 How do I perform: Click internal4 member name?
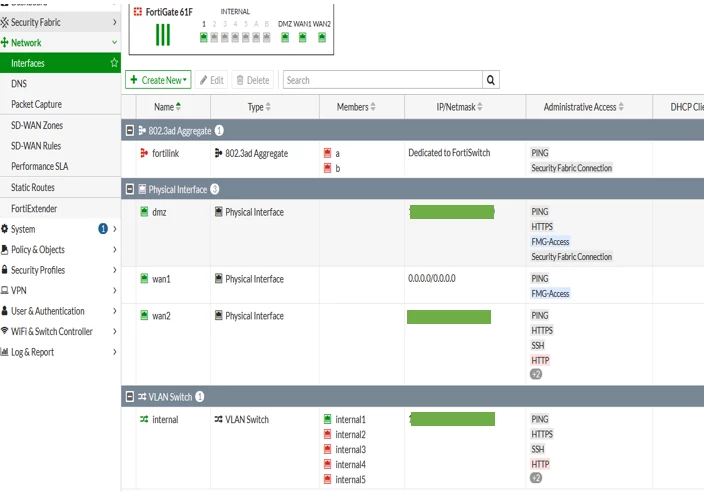(350, 464)
